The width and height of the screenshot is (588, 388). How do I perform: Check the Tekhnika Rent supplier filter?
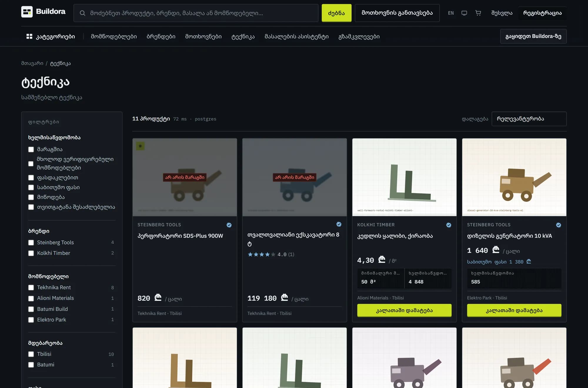pyautogui.click(x=31, y=287)
